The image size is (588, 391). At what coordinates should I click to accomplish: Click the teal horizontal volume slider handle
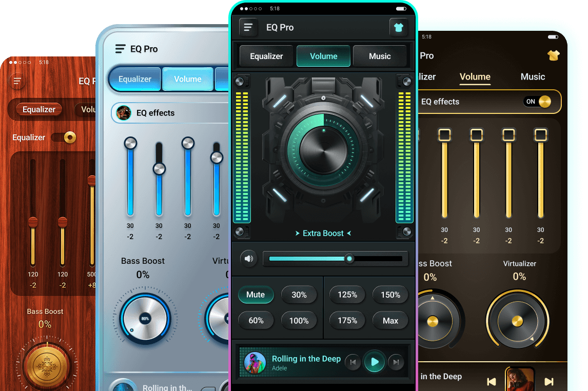coord(349,259)
